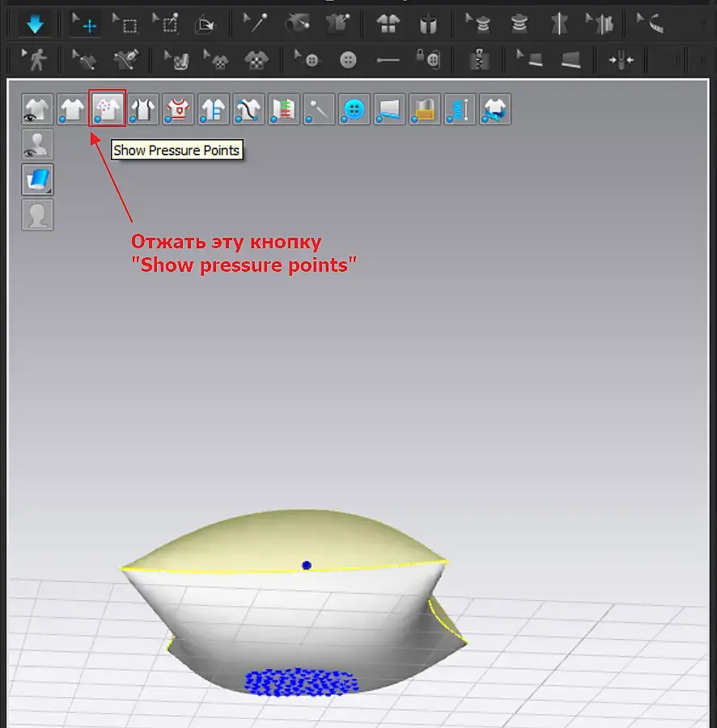This screenshot has height=728, width=717.
Task: Click the gray avatar head silhouette button
Action: pos(37,214)
